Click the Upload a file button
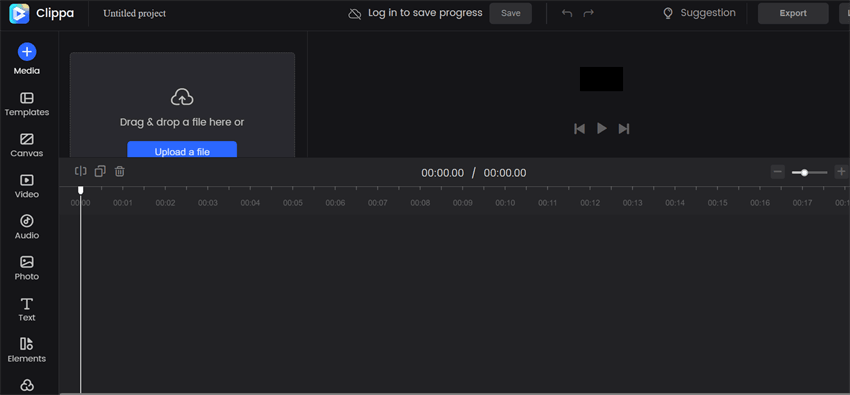 (x=182, y=150)
